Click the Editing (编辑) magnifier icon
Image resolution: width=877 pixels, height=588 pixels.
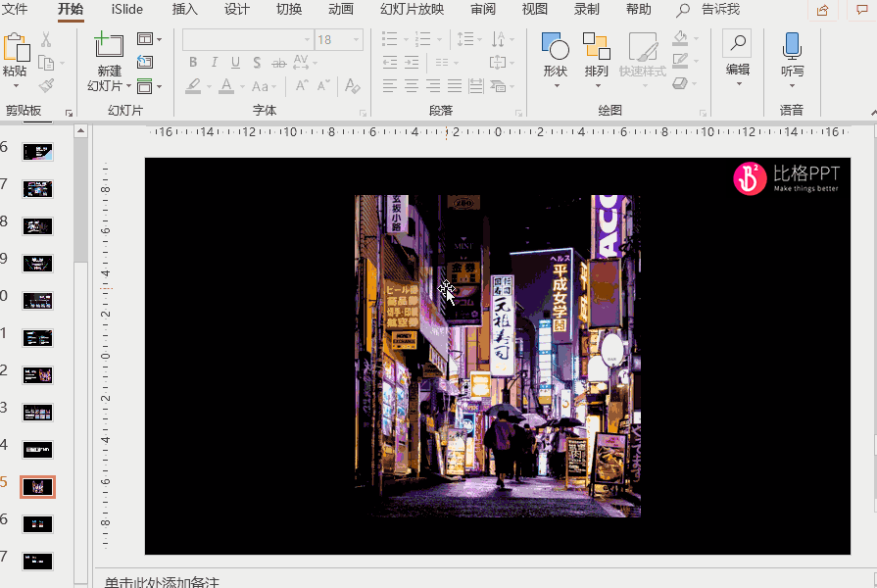tap(737, 44)
